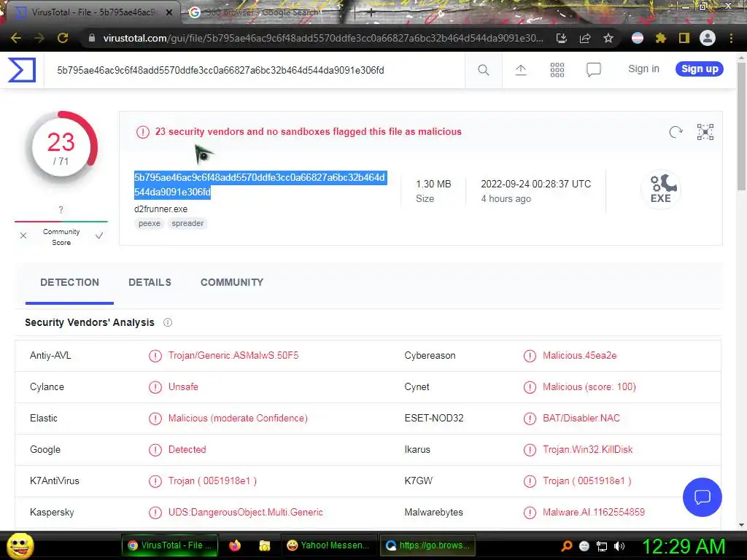Click the Elastic vendor name
Viewport: 747px width, 560px height.
(x=44, y=418)
